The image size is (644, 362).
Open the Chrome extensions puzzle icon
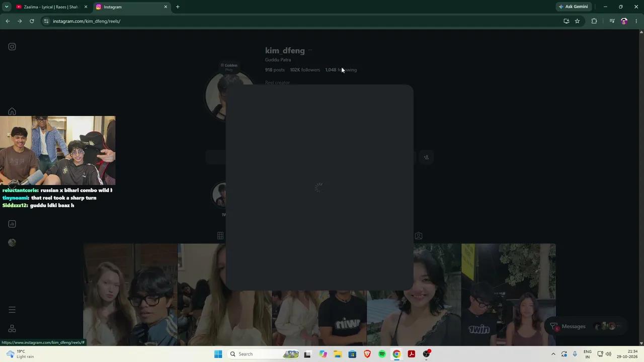coord(594,21)
